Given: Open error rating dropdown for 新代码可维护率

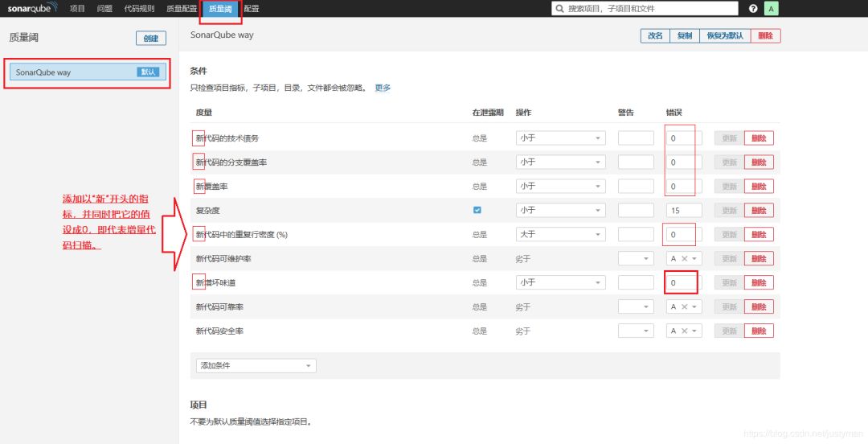Looking at the screenshot, I should pos(694,259).
